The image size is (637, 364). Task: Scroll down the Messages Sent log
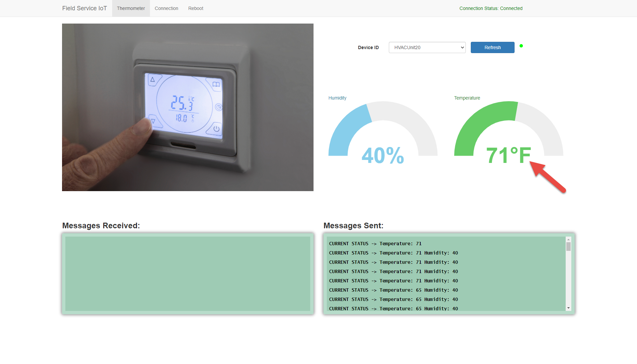(x=568, y=309)
